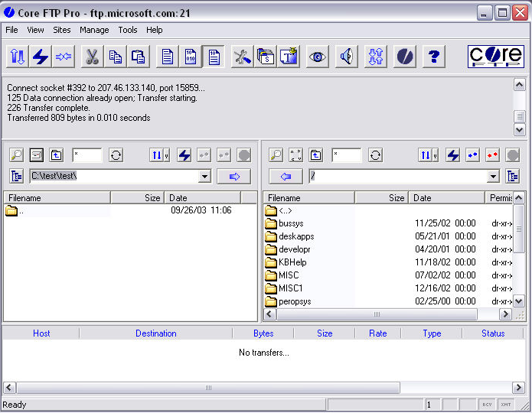Image resolution: width=532 pixels, height=413 pixels.
Task: Click the transfer arrows queue icon
Action: click(376, 57)
